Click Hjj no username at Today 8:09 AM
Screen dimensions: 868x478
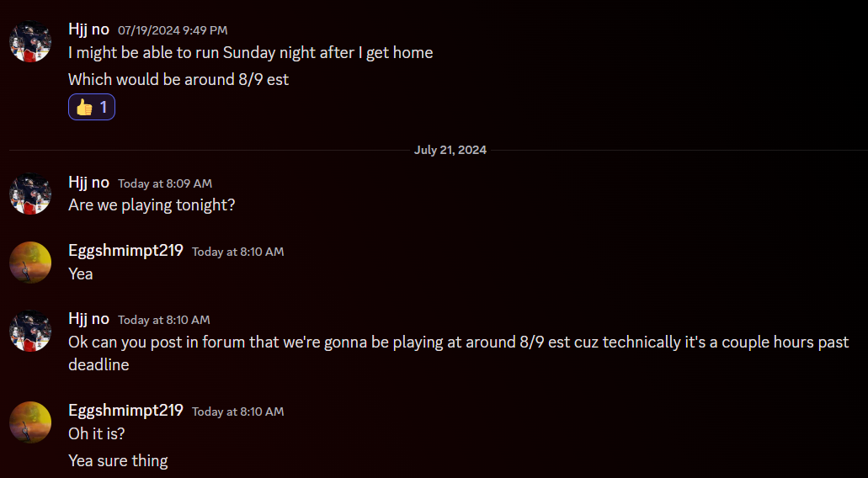tap(88, 182)
